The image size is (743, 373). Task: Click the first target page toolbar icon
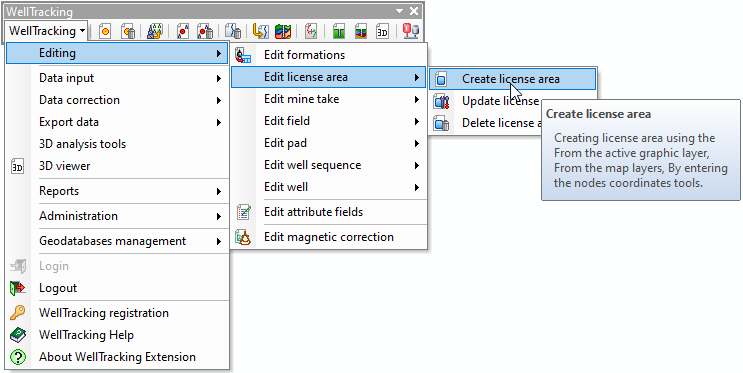point(105,32)
